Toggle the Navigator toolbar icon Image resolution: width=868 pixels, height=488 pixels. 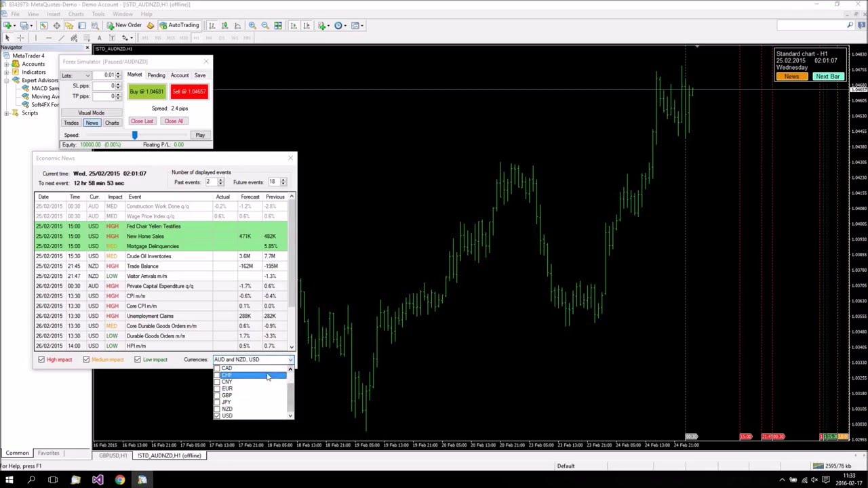coord(69,25)
